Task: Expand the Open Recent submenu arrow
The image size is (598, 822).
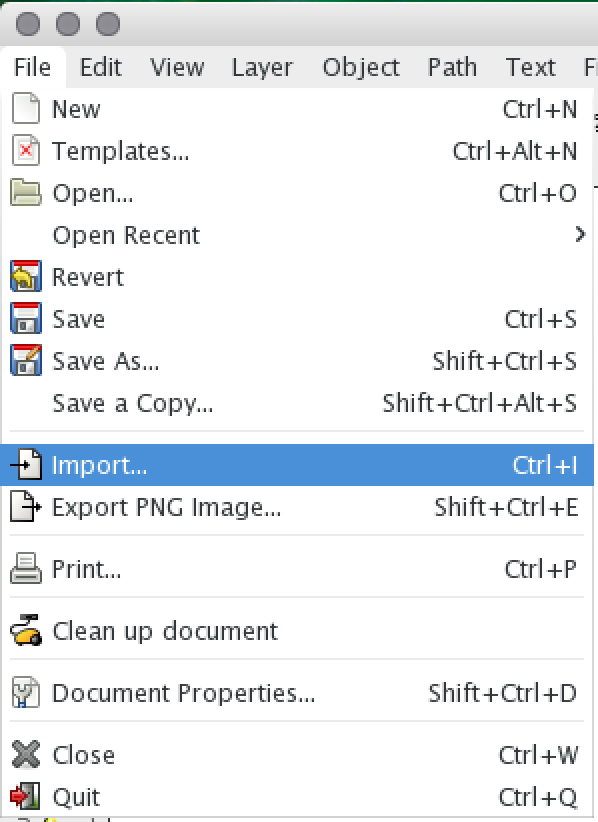Action: pyautogui.click(x=580, y=234)
